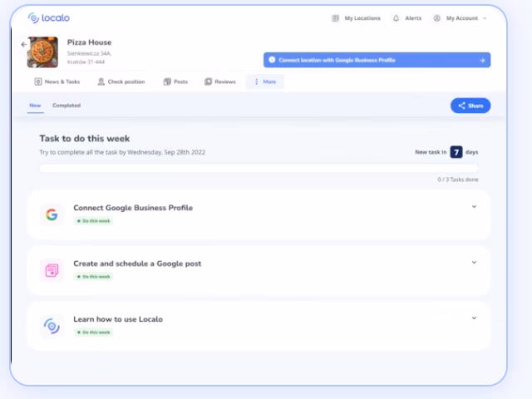
Task: Click the Localo logo
Action: (x=49, y=17)
